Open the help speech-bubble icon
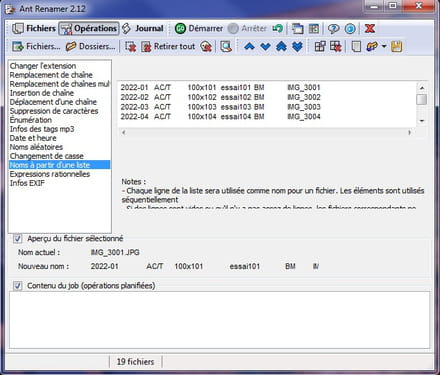Image resolution: width=440 pixels, height=375 pixels. [x=333, y=29]
